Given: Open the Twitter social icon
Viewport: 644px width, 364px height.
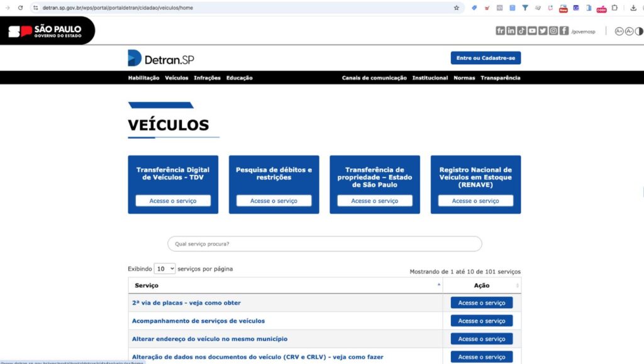Looking at the screenshot, I should coord(543,31).
